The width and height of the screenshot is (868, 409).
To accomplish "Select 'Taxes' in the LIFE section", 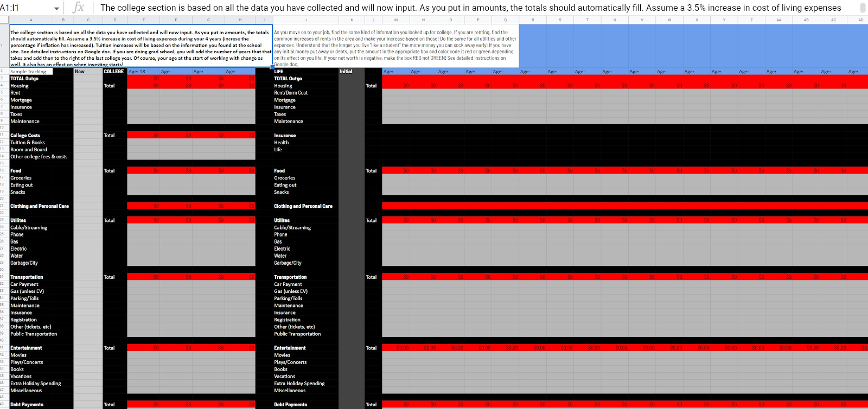I will point(280,114).
